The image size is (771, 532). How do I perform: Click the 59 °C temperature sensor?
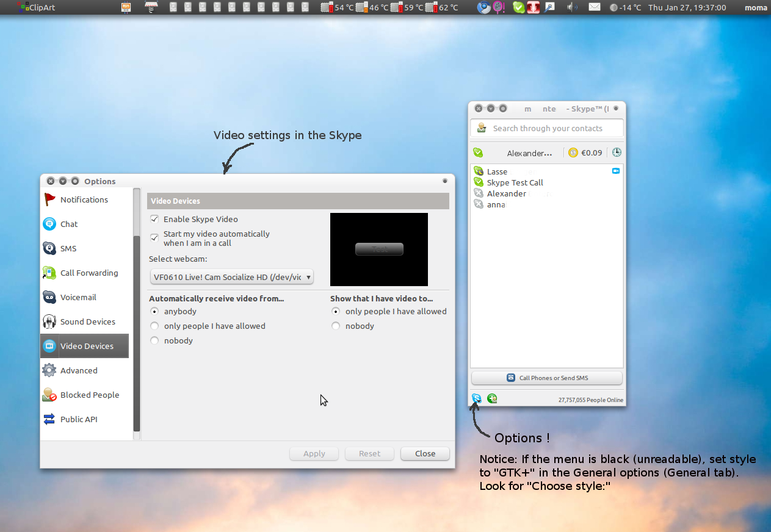407,7
